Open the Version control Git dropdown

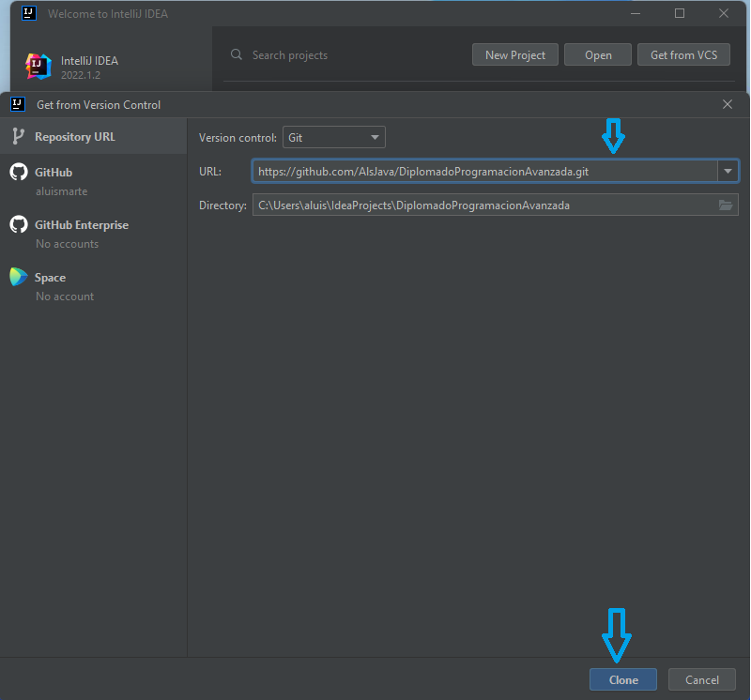click(334, 137)
